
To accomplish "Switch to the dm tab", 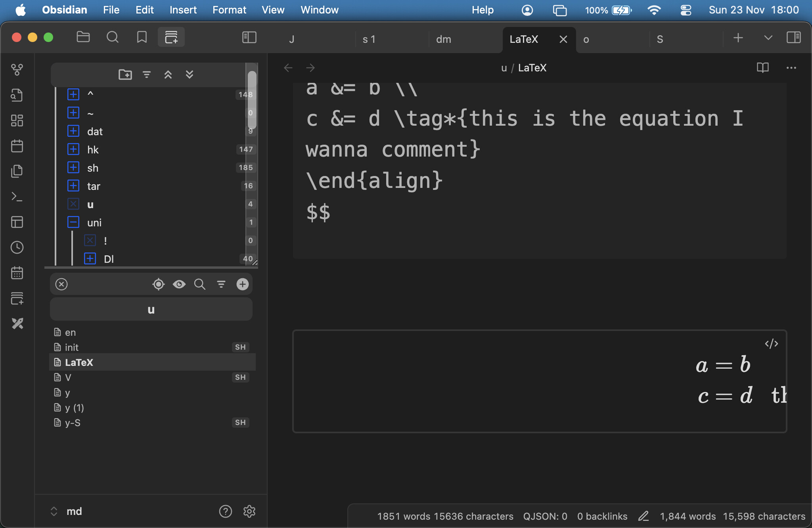I will point(444,39).
